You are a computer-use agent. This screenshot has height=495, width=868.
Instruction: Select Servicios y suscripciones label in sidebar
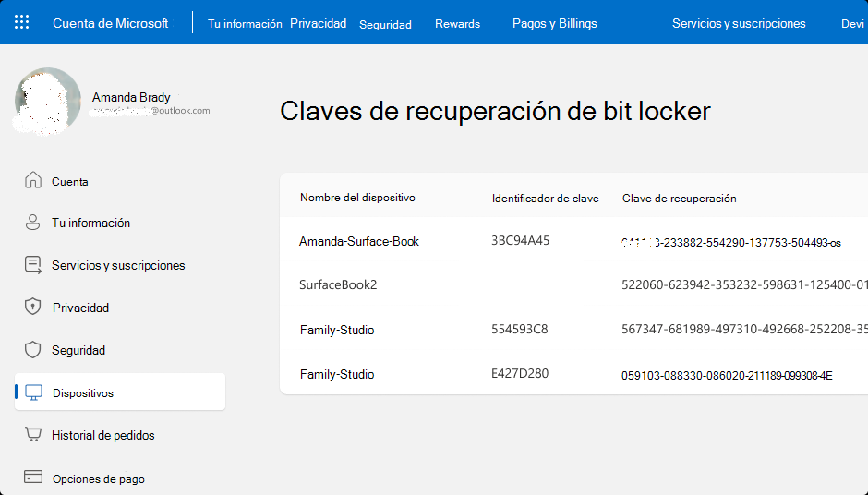pos(118,266)
